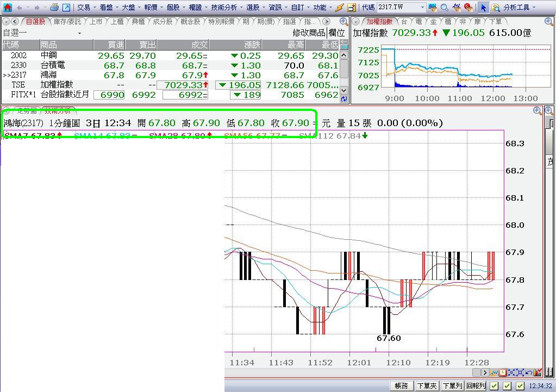Select the 台積電 2330 watchlist row

point(170,65)
